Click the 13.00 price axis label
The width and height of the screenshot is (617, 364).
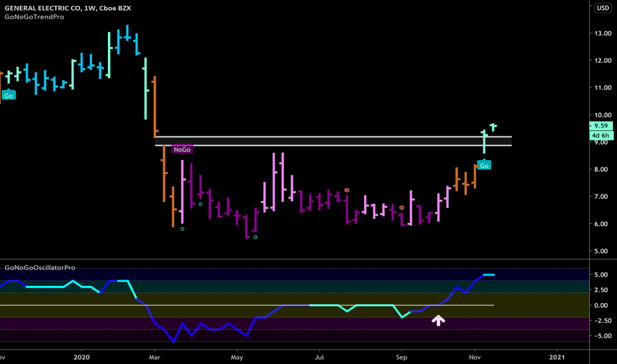[603, 34]
